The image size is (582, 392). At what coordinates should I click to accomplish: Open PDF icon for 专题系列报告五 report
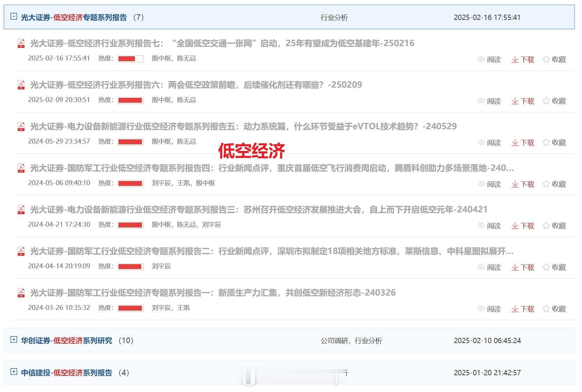[21, 126]
